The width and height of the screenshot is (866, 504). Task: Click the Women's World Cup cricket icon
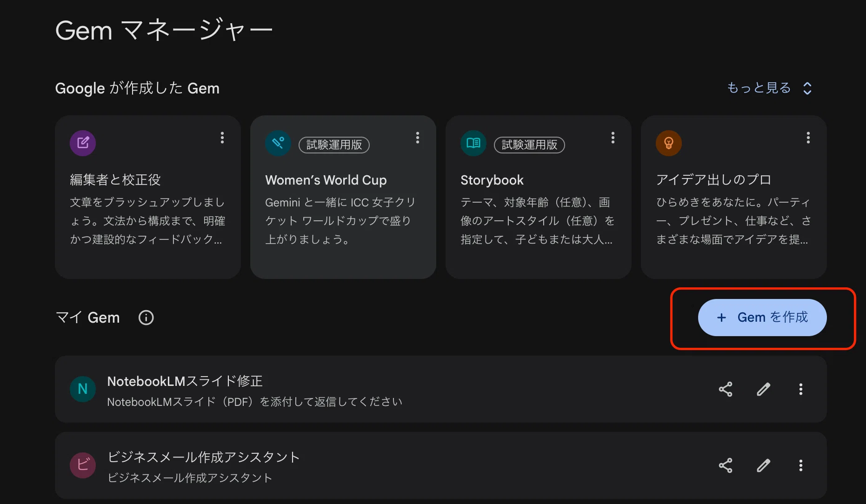[x=278, y=143]
